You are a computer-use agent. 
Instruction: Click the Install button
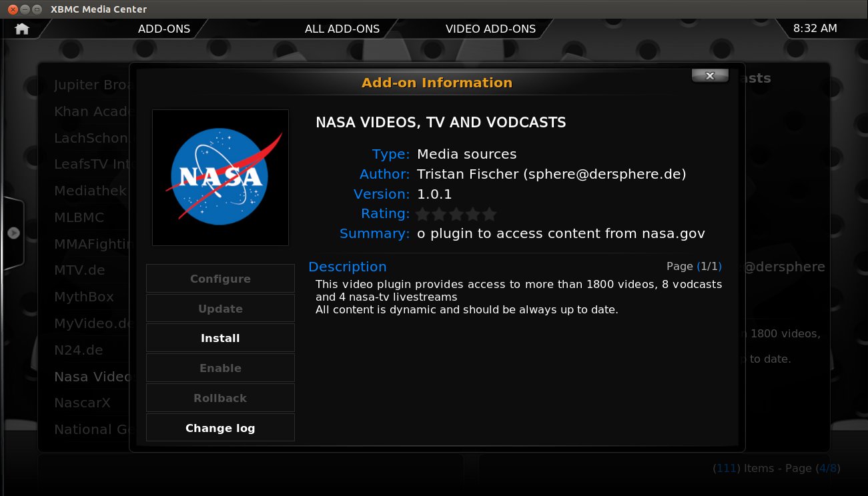point(220,338)
